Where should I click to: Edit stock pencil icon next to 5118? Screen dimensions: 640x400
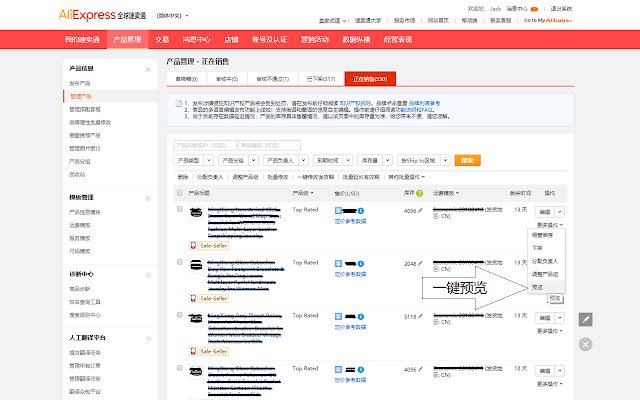(420, 316)
